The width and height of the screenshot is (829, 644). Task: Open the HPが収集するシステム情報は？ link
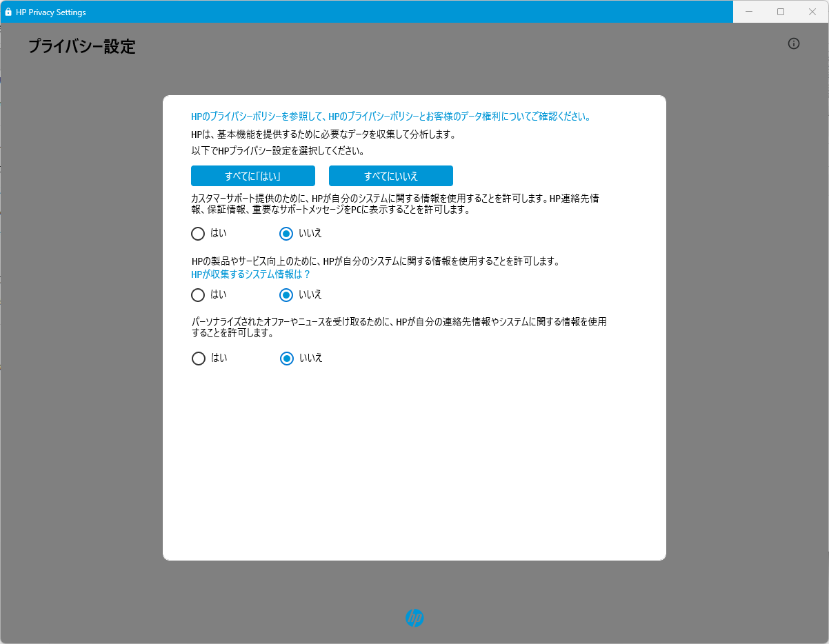pos(250,274)
